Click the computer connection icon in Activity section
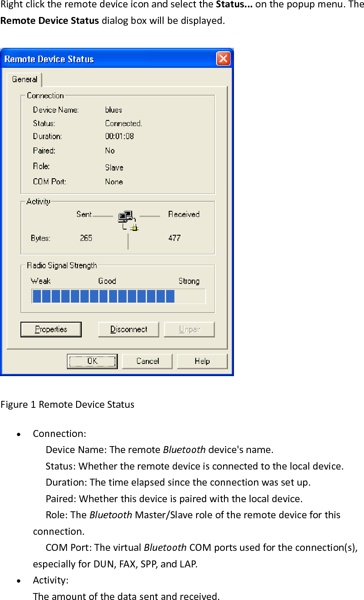This screenshot has height=600, width=364. (125, 217)
